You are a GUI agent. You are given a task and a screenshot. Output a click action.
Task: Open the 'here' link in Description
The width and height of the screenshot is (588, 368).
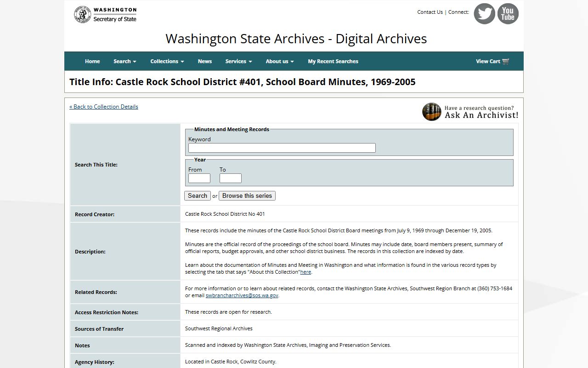pyautogui.click(x=305, y=272)
